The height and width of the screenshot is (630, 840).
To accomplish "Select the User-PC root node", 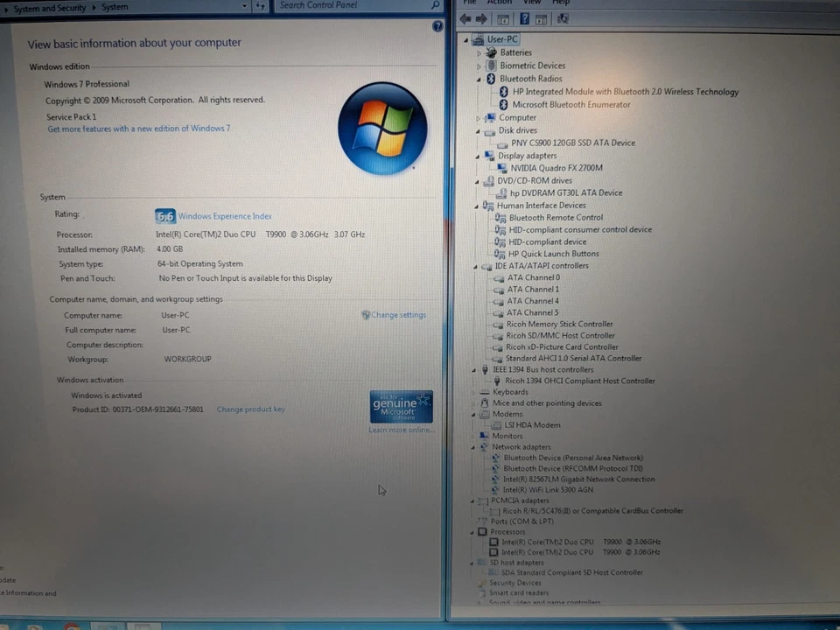I will 502,39.
